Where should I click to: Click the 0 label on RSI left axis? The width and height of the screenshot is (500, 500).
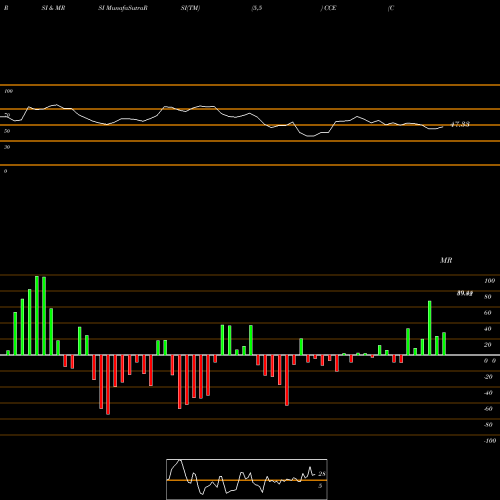point(5,171)
